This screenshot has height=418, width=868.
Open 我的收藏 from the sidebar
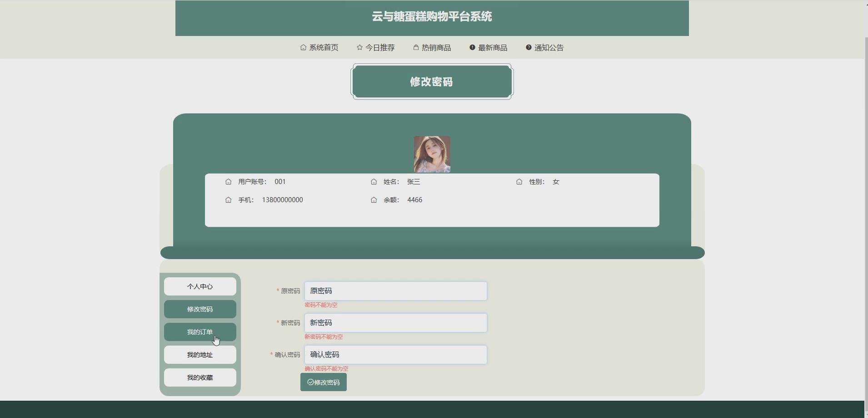click(200, 377)
